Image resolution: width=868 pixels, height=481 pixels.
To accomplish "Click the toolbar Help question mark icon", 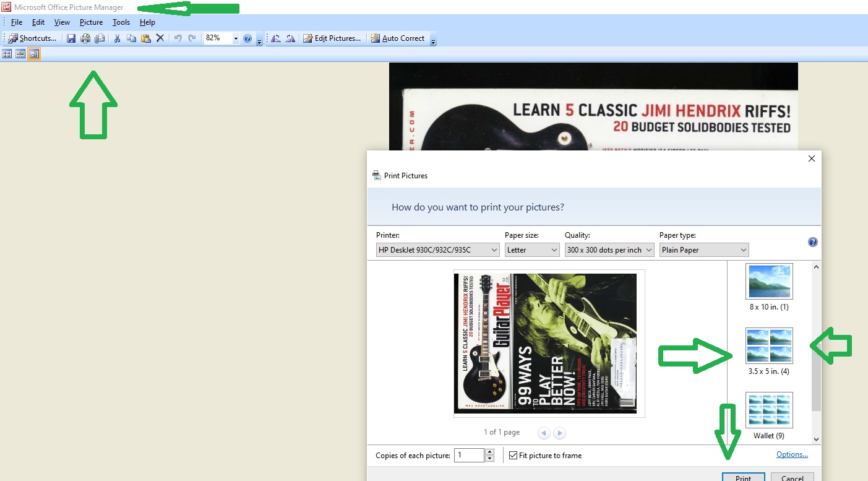I will click(x=247, y=38).
